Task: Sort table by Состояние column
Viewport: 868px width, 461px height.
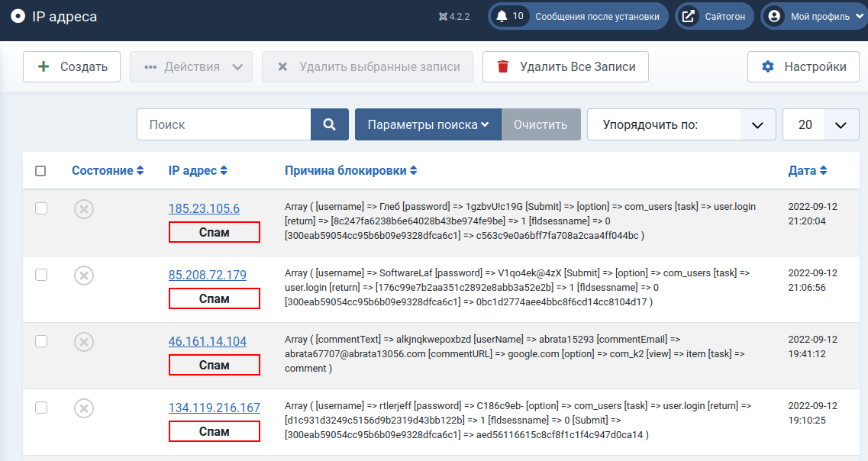Action: pyautogui.click(x=108, y=170)
